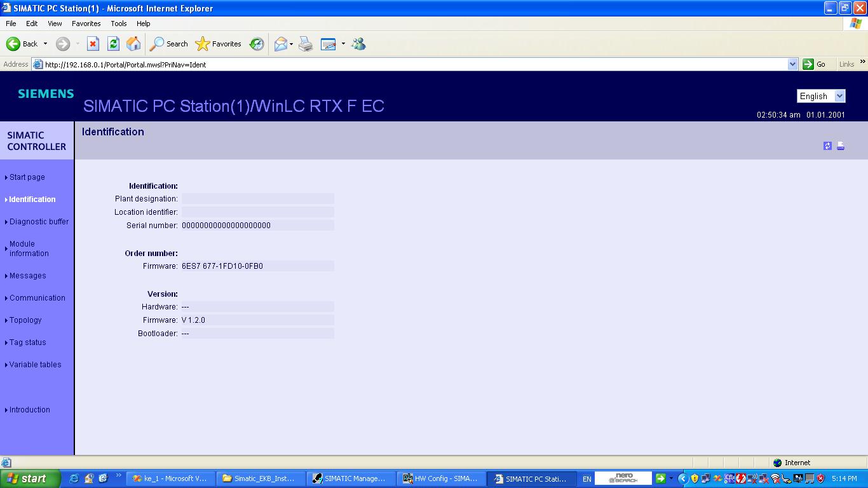Open the Tools menu

click(119, 24)
